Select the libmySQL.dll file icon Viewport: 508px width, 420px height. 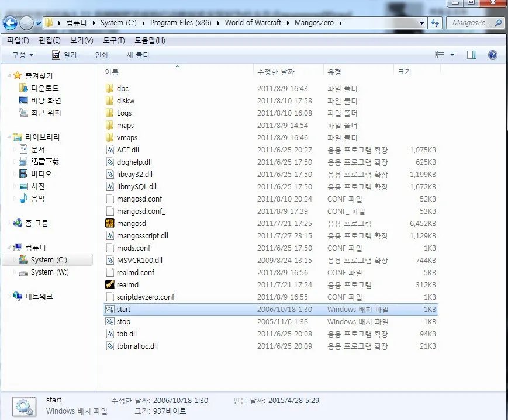(110, 186)
